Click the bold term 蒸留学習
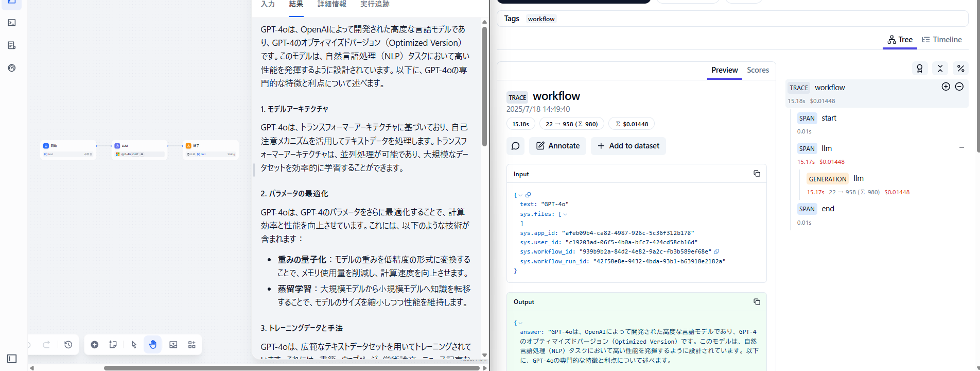The width and height of the screenshot is (980, 371). pyautogui.click(x=294, y=289)
